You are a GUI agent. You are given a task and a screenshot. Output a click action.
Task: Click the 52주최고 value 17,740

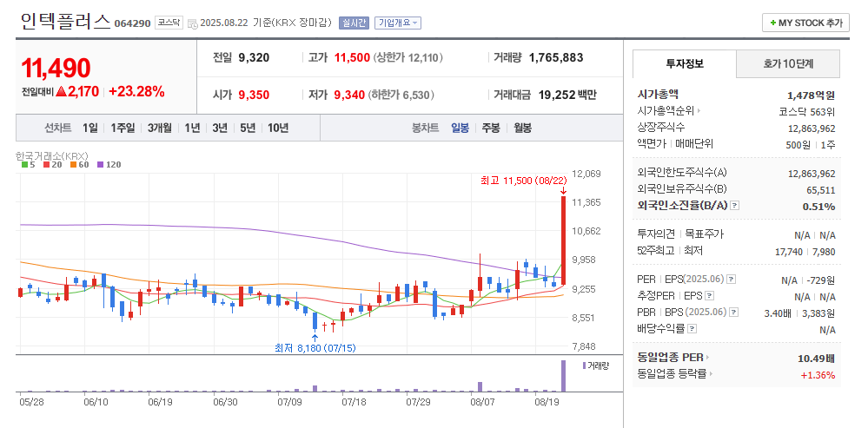[788, 252]
